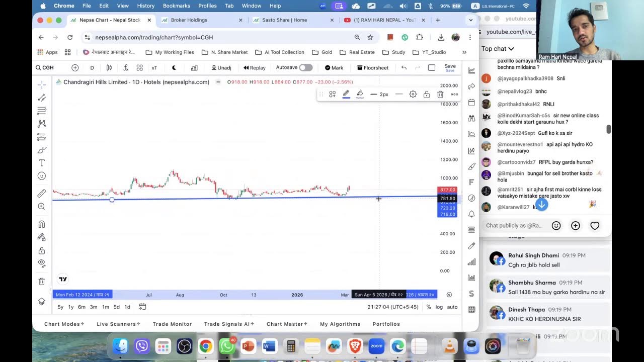Image resolution: width=644 pixels, height=362 pixels.
Task: Open the Fibonacci/horizontal lines tool group
Action: (x=42, y=111)
